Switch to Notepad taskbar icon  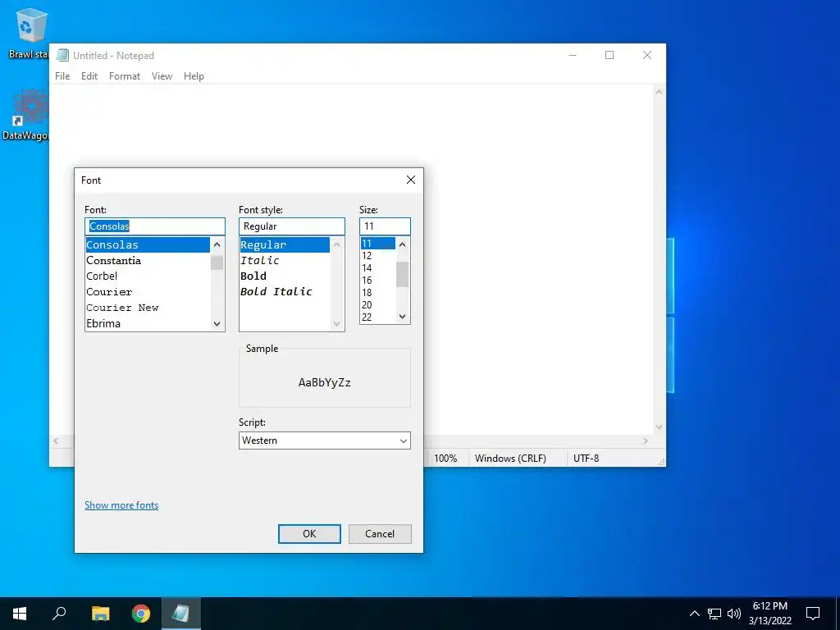click(181, 614)
